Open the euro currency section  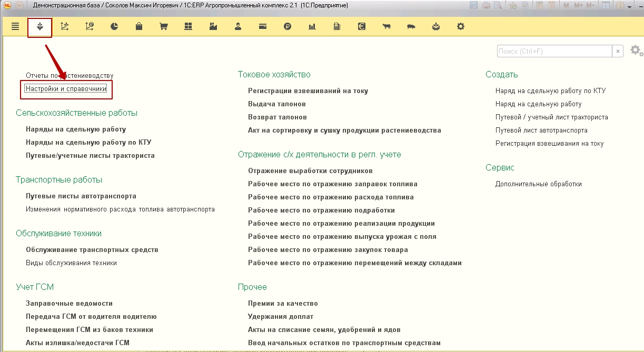pyautogui.click(x=361, y=26)
